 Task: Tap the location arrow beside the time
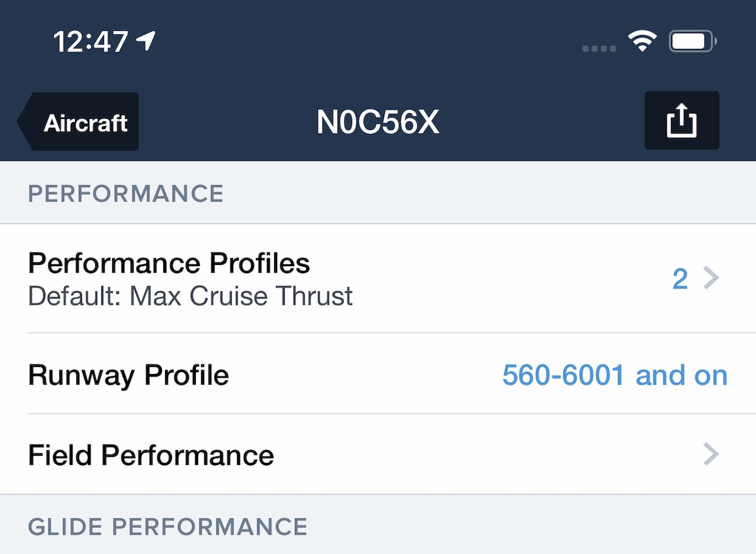click(x=146, y=42)
